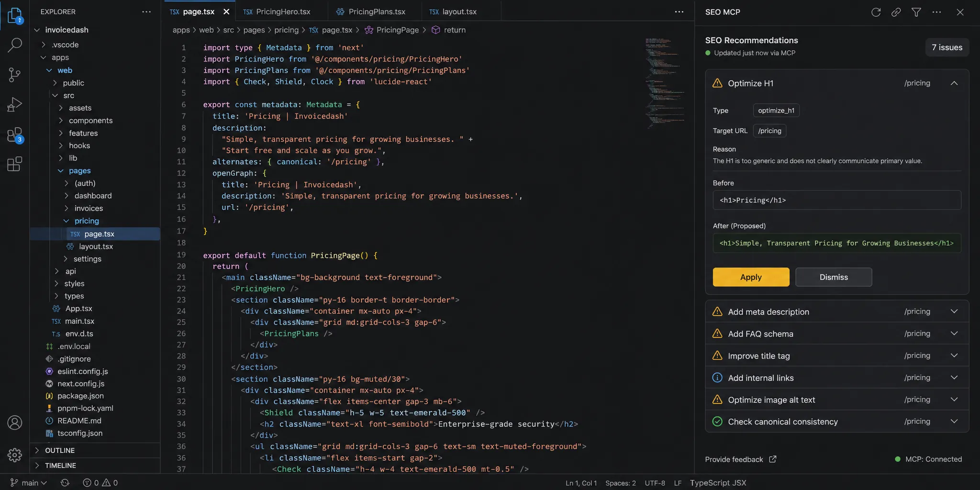This screenshot has height=490, width=980.
Task: Open Source Control view icon
Action: click(x=15, y=75)
